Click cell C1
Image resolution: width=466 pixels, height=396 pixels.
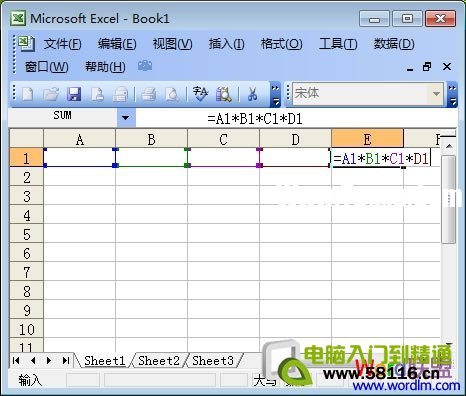click(224, 157)
